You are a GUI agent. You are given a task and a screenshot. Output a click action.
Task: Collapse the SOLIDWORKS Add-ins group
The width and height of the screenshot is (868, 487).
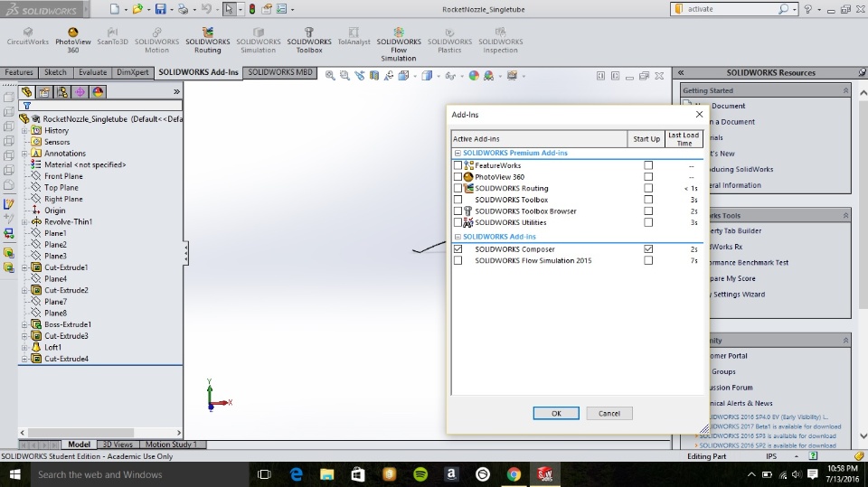pyautogui.click(x=458, y=237)
